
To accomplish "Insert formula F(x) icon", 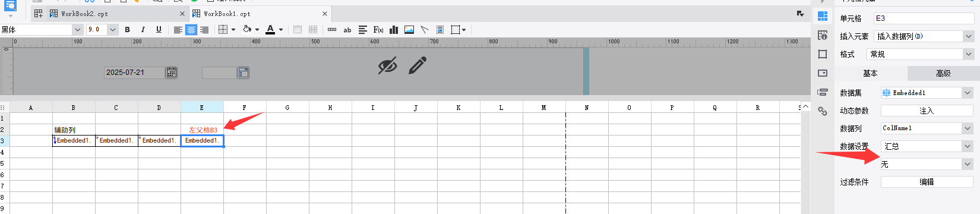I will pos(378,30).
